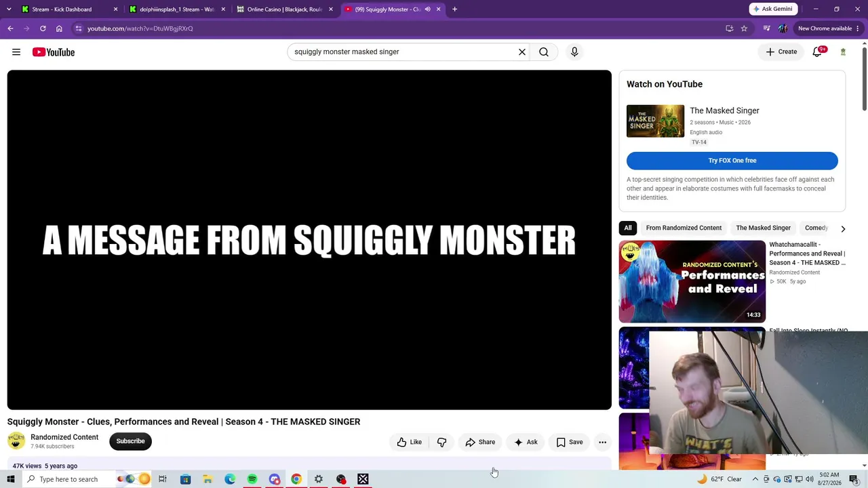This screenshot has width=868, height=488.
Task: Open Whatchamacallit Performances and Reveal title
Action: coord(807,253)
